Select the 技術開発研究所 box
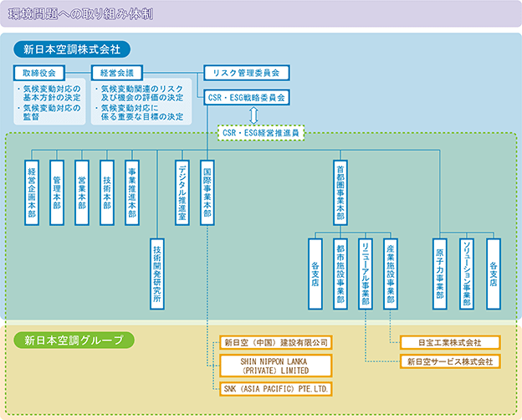This screenshot has width=522, height=420. [x=157, y=274]
